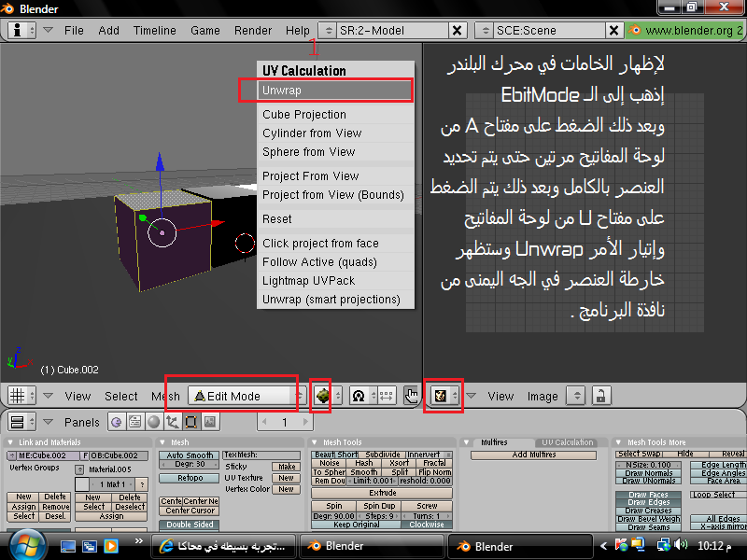747x560 pixels.
Task: Open the image browse selector in UV editor
Action: tap(577, 396)
